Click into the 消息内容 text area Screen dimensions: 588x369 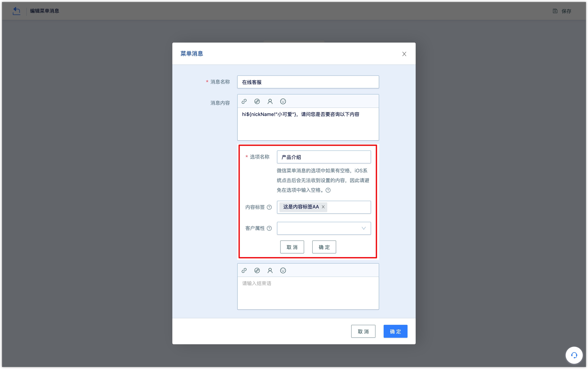coord(308,124)
